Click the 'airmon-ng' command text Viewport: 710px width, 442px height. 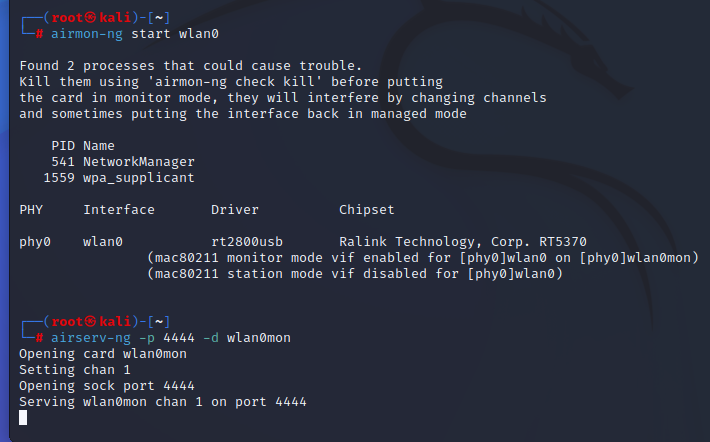pyautogui.click(x=86, y=34)
